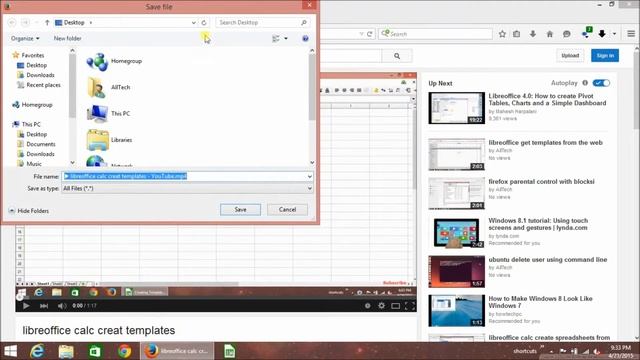The height and width of the screenshot is (360, 640).
Task: Open the Firefox bookmarks list icon
Action: point(517,34)
